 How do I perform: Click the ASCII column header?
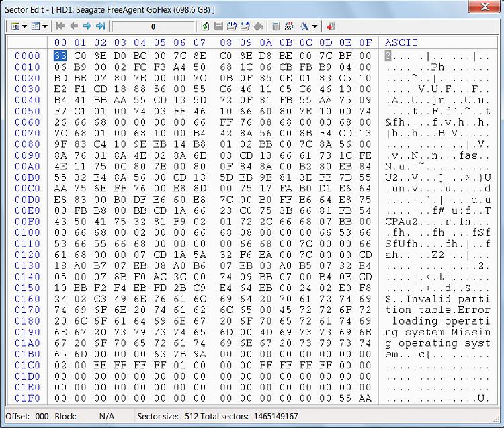pos(401,43)
